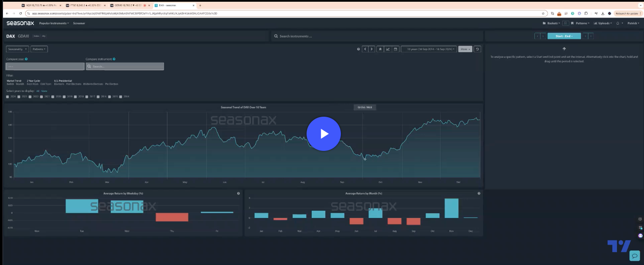The width and height of the screenshot is (644, 265).
Task: Open the 10 years date range dropdown
Action: tap(429, 49)
